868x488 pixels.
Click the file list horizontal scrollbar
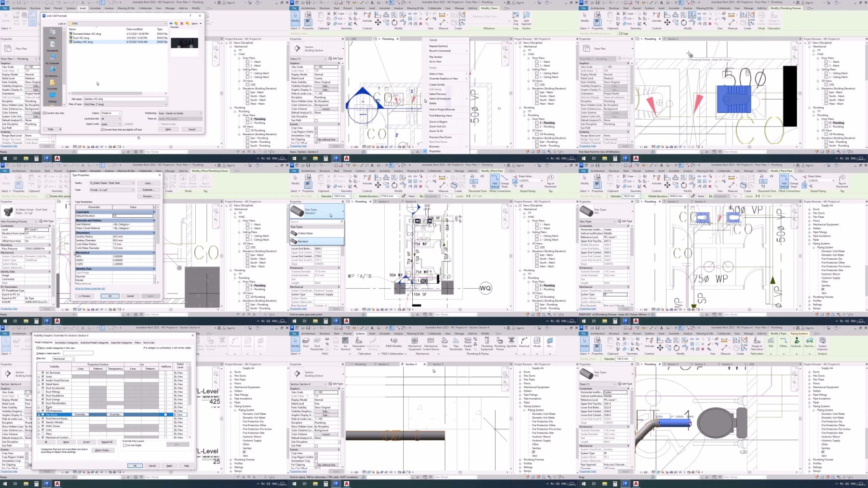118,93
